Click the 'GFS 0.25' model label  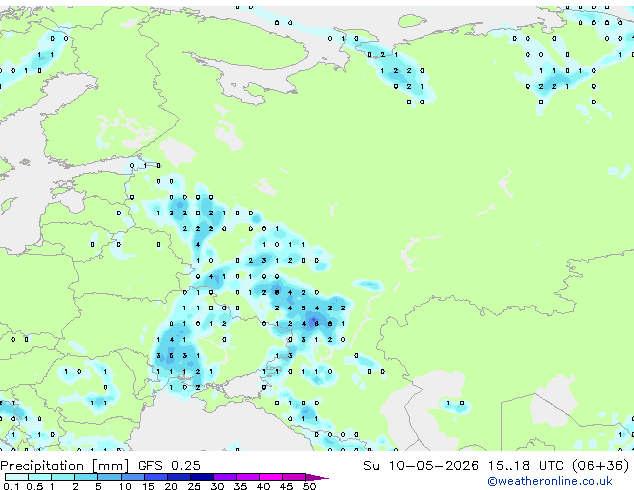coord(169,466)
